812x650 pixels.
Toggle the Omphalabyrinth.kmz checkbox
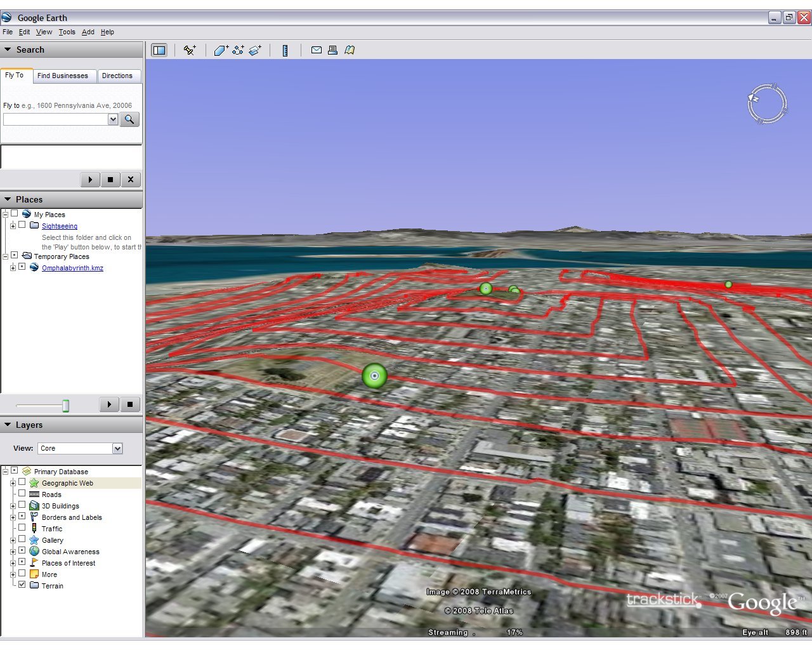tap(22, 267)
